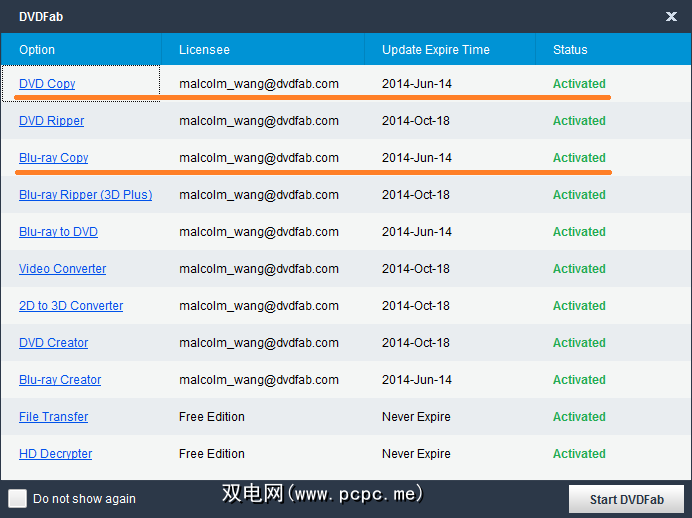Click the DVDFab window title text
692x518 pixels.
[x=41, y=17]
